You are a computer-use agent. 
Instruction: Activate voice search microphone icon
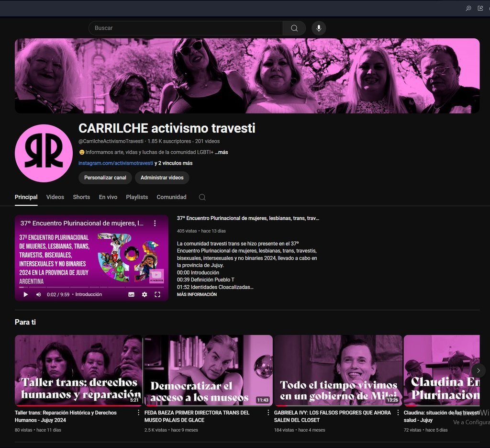point(319,28)
